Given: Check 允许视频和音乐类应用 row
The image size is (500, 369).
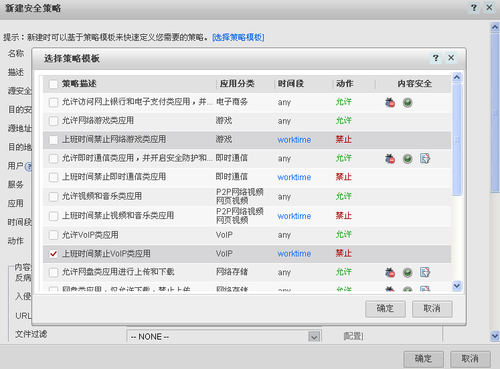Looking at the screenshot, I should tap(53, 197).
